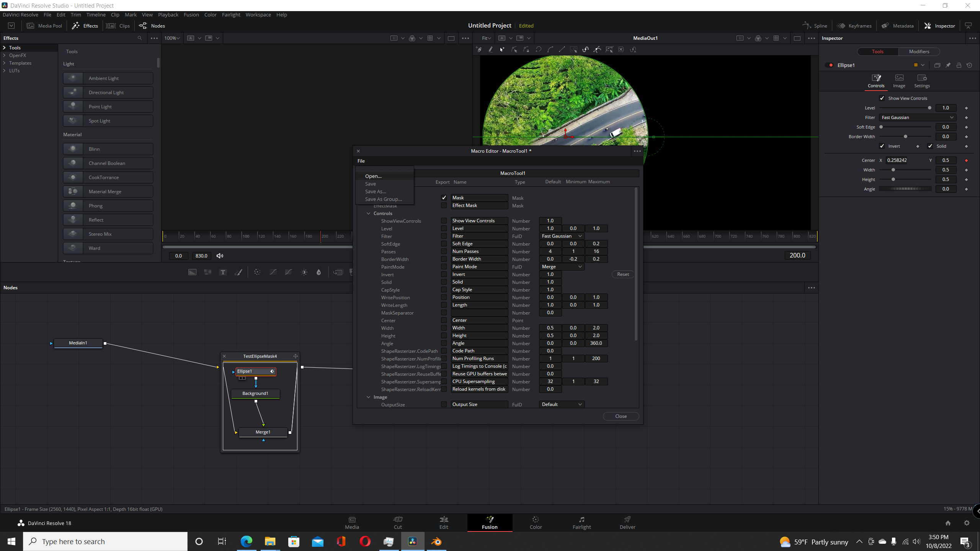Switch to the Modifiers tab
Image resolution: width=980 pixels, height=551 pixels.
[919, 52]
